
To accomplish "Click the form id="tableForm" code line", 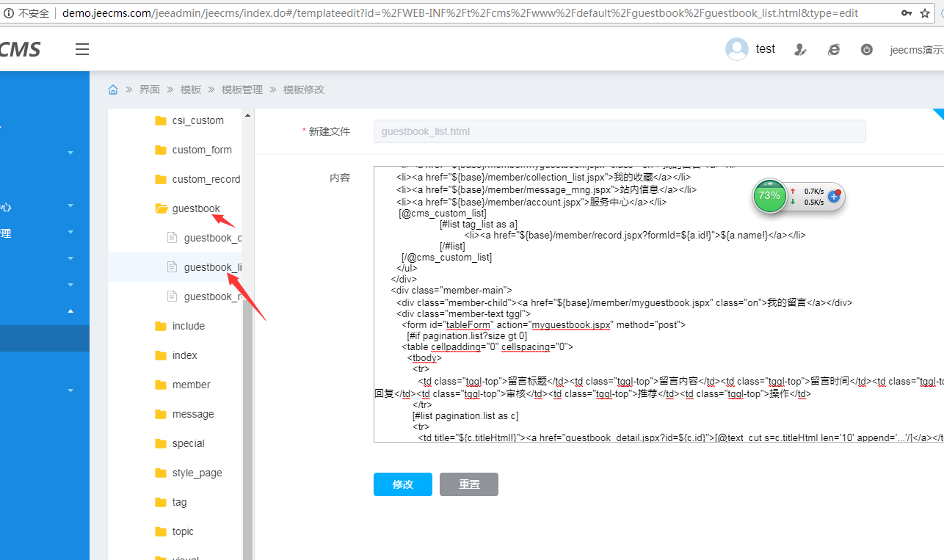I will tap(543, 324).
